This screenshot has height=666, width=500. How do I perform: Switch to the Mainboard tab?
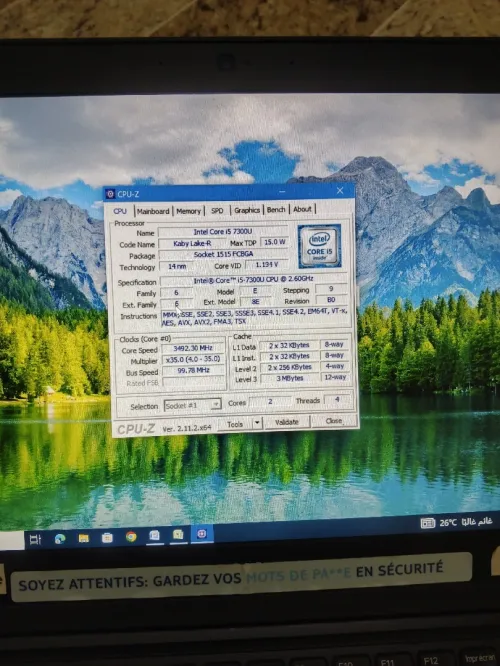coord(153,211)
